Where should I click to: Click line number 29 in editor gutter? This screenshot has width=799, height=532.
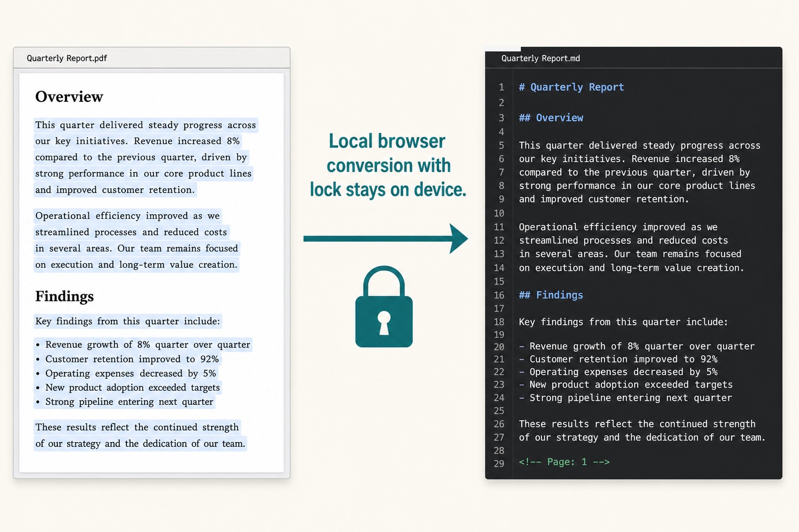tap(499, 464)
